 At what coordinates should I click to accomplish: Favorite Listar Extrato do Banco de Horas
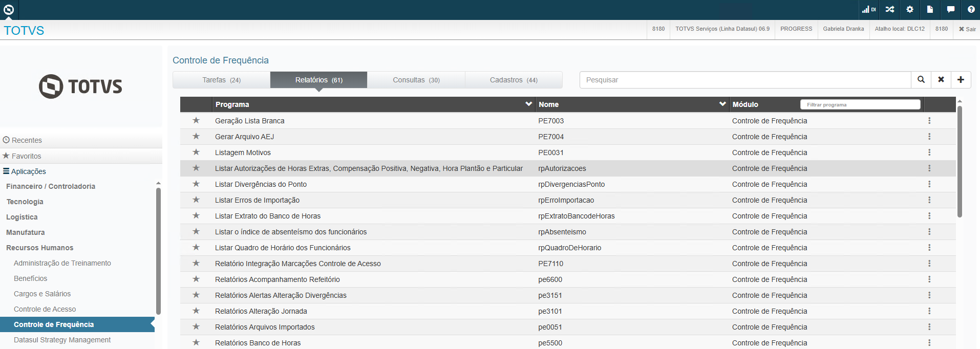click(x=196, y=215)
